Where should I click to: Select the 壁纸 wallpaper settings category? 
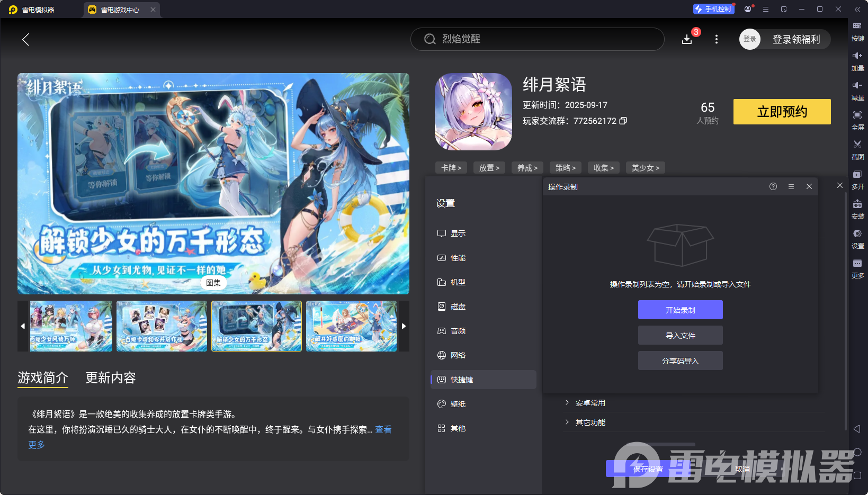(459, 403)
